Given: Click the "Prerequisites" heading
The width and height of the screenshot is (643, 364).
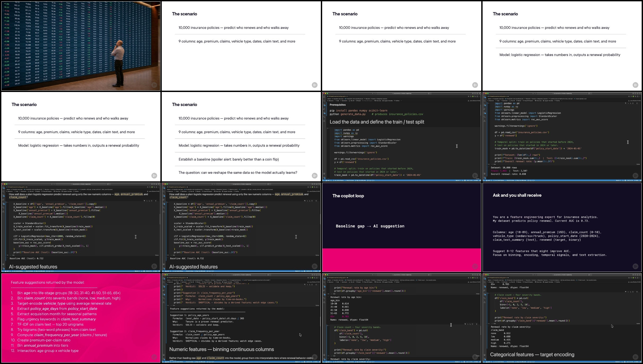Looking at the screenshot, I should coord(338,105).
